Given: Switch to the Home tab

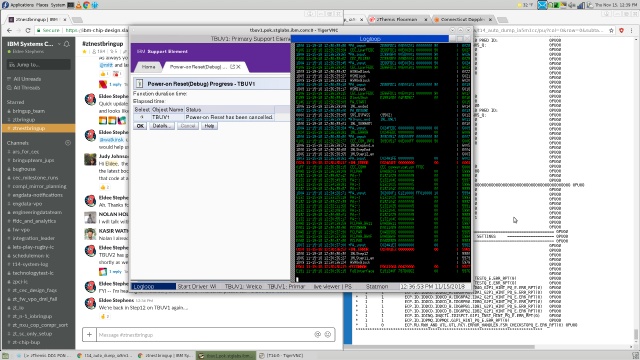Looking at the screenshot, I should coord(149,67).
